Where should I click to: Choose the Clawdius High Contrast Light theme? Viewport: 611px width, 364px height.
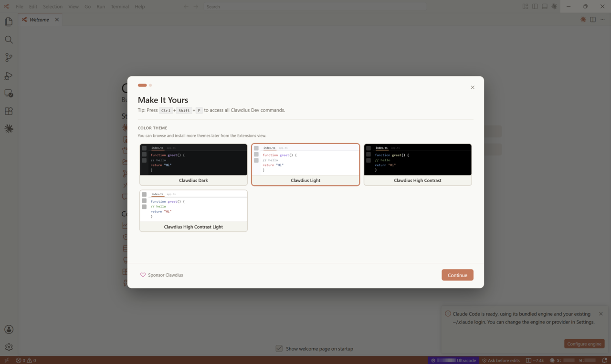(193, 211)
